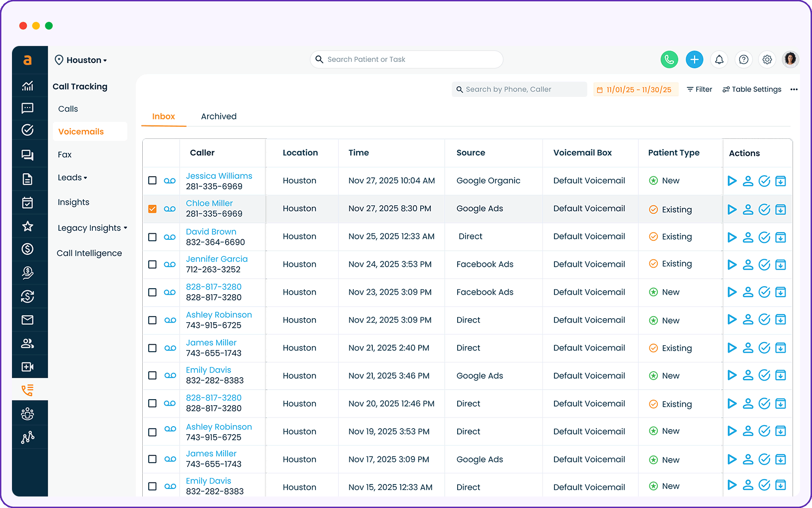
Task: Archive Chloe Miller's voicemail via download icon
Action: click(781, 209)
